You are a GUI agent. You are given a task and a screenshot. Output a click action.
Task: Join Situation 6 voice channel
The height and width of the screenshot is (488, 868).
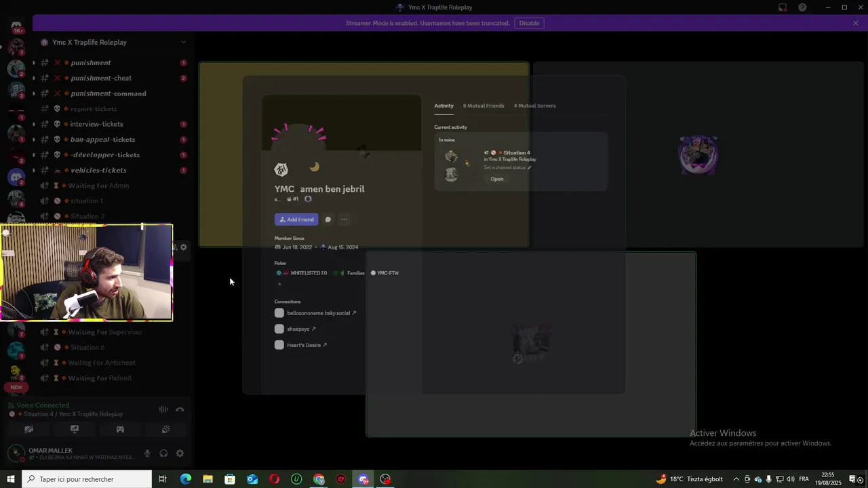[x=87, y=347]
